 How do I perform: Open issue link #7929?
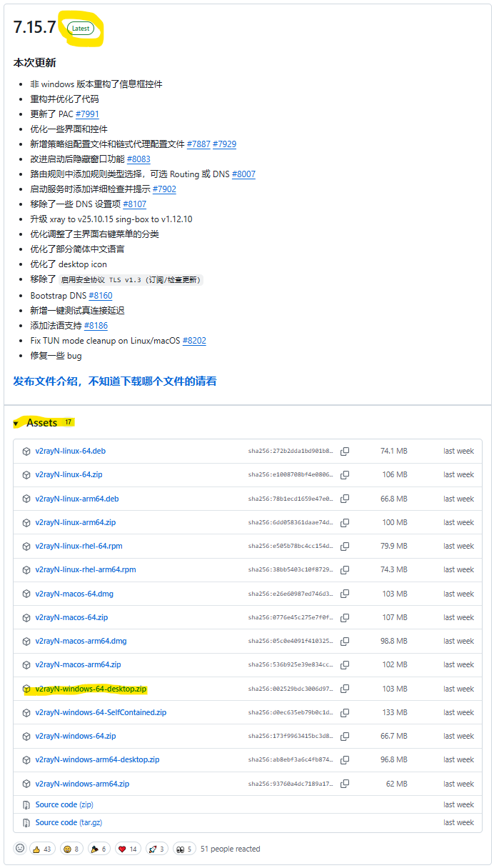click(x=224, y=144)
